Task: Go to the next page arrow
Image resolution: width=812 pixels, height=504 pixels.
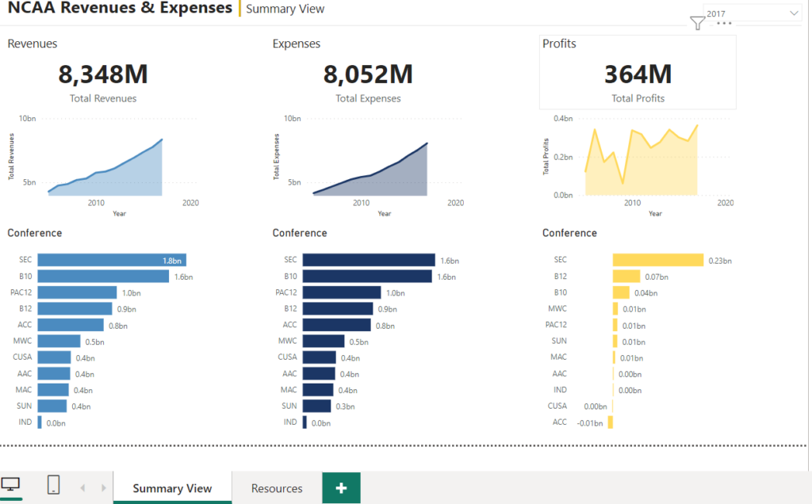Action: pos(104,488)
